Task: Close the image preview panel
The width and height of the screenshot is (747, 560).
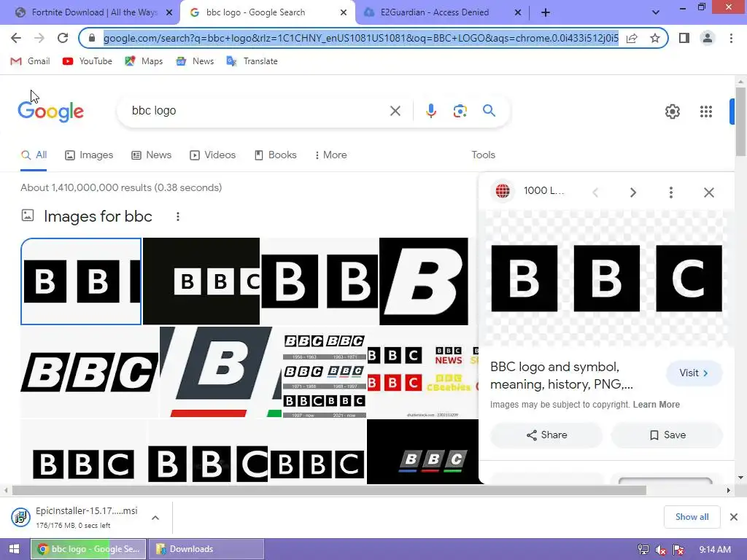Action: [x=709, y=192]
